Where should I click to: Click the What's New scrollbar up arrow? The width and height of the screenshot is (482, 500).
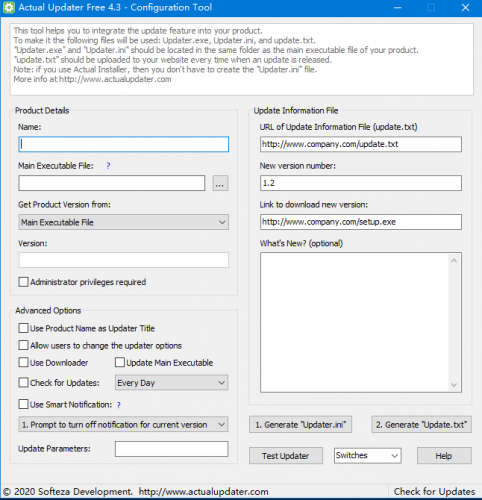(x=454, y=261)
